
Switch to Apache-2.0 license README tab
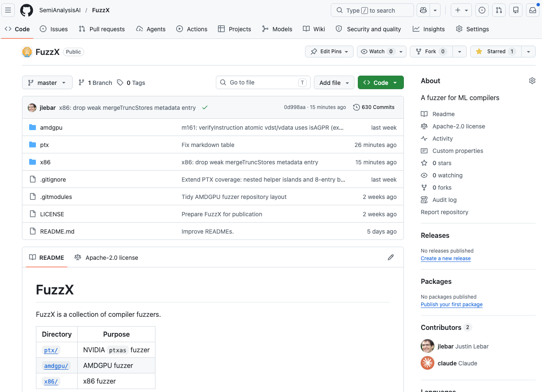pyautogui.click(x=106, y=257)
